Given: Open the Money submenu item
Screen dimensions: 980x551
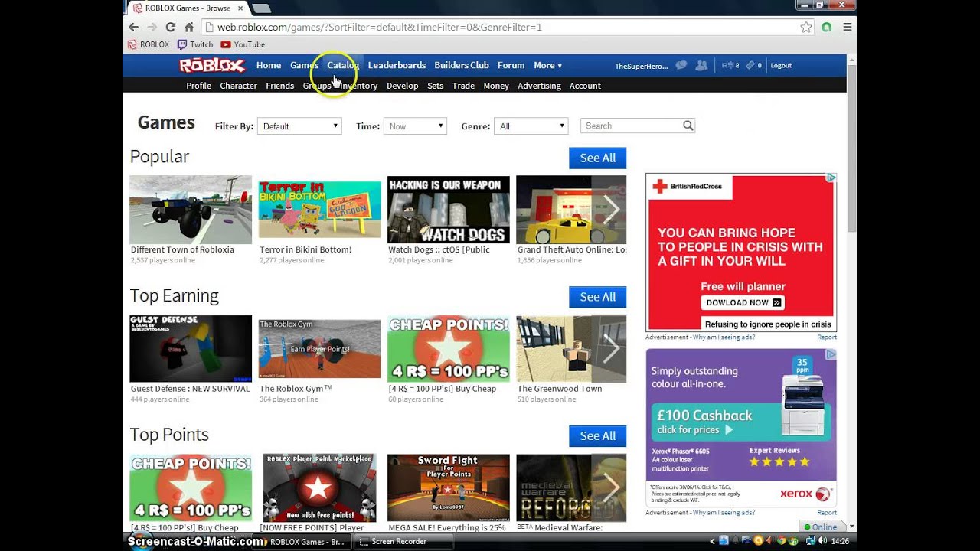Looking at the screenshot, I should click(496, 86).
